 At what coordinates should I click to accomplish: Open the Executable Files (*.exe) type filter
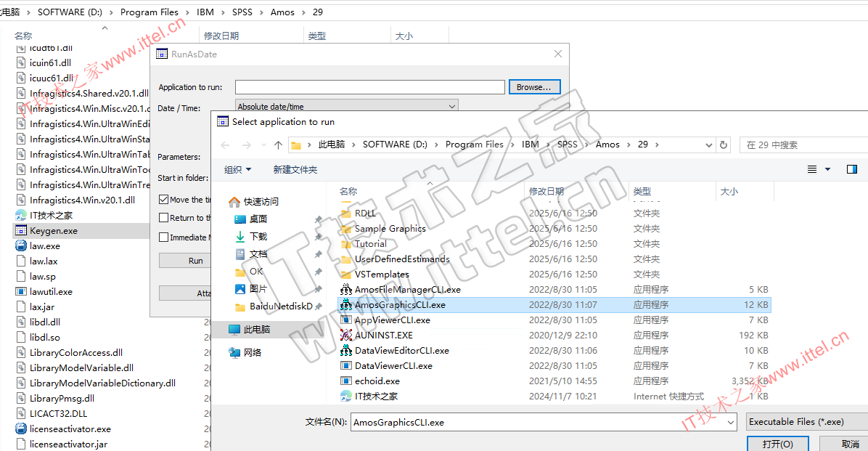tap(806, 422)
